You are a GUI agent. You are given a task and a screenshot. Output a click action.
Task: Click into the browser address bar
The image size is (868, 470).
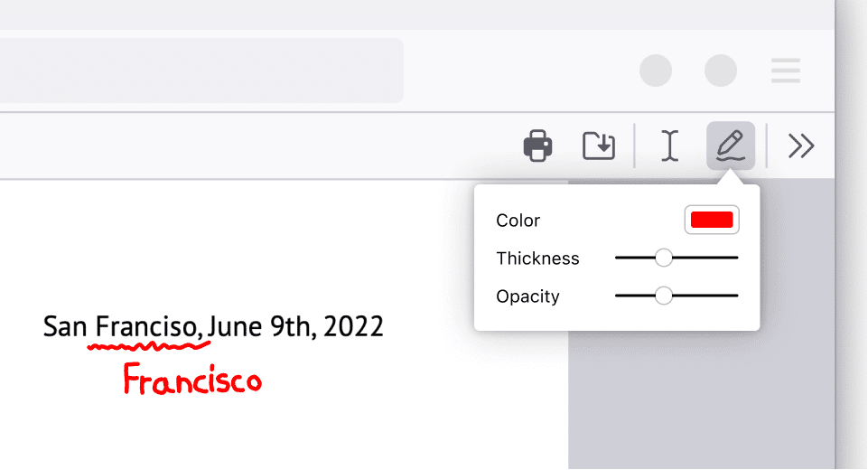(x=201, y=70)
